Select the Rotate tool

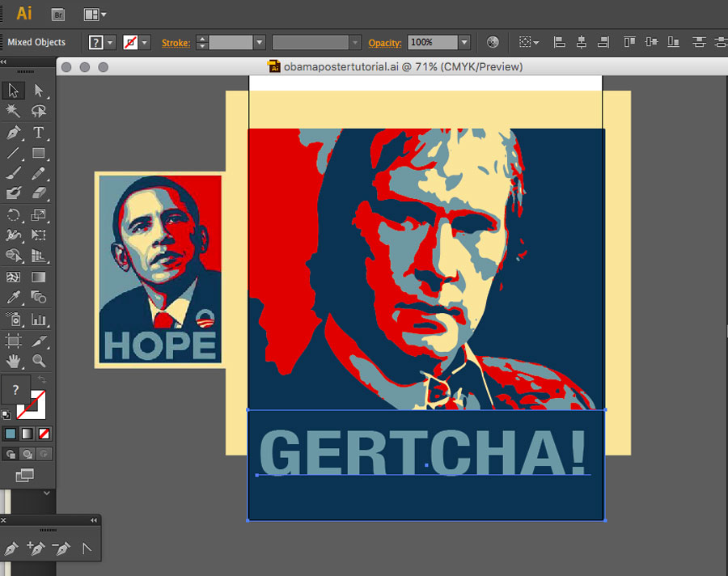coord(13,214)
